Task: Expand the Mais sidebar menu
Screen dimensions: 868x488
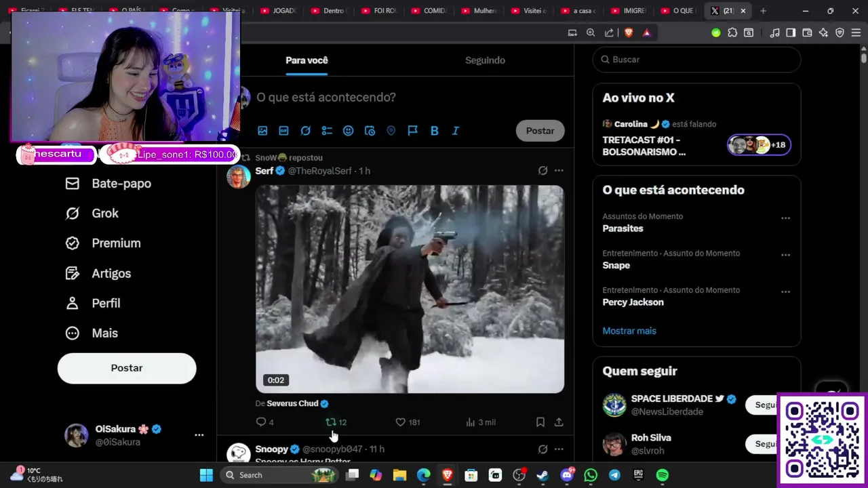Action: 92,333
